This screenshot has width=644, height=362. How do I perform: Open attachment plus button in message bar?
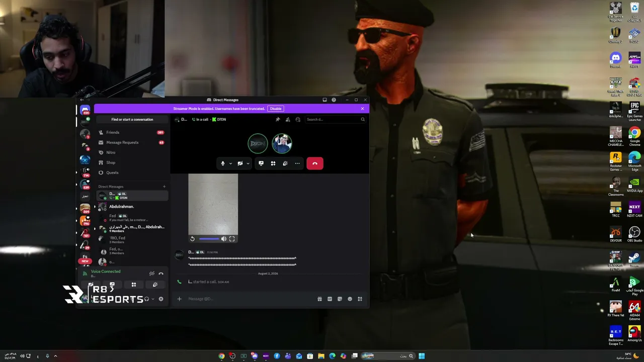(x=179, y=299)
